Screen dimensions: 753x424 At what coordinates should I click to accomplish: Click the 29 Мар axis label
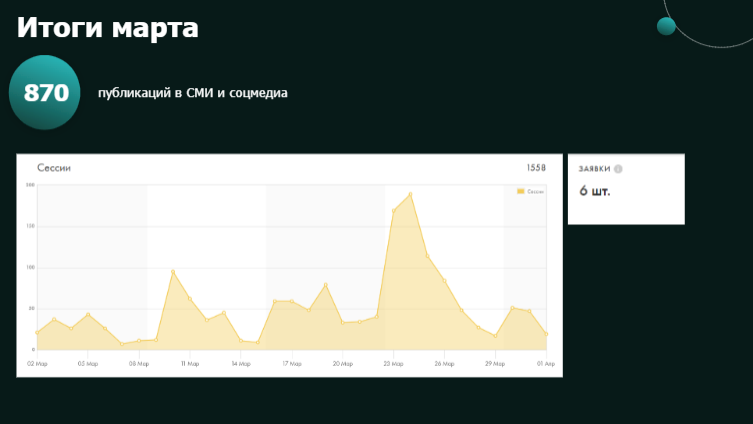496,364
